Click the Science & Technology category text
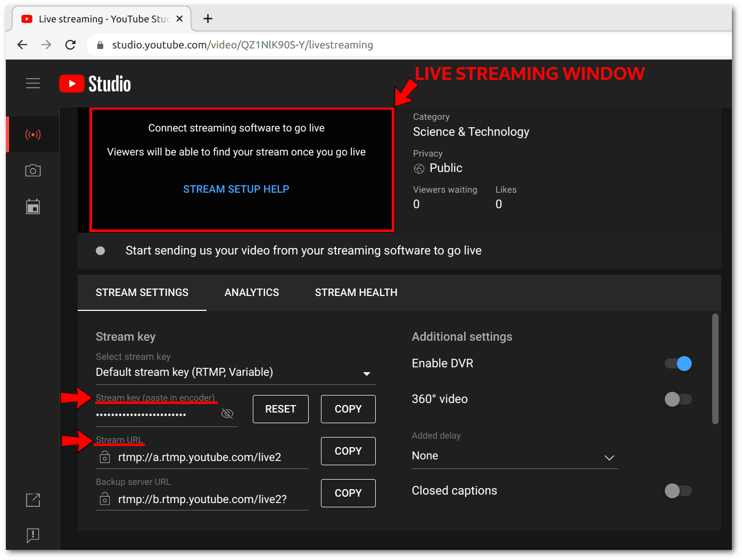 pyautogui.click(x=471, y=132)
